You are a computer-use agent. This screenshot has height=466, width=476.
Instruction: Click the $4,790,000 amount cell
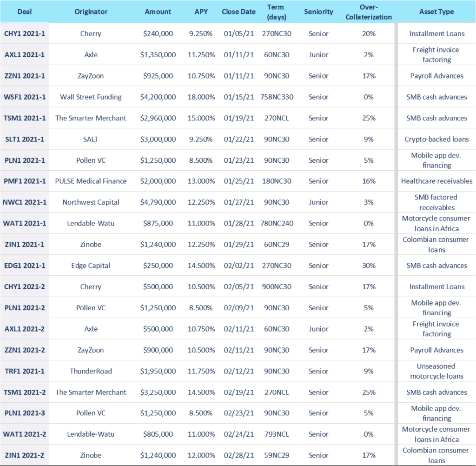click(158, 202)
